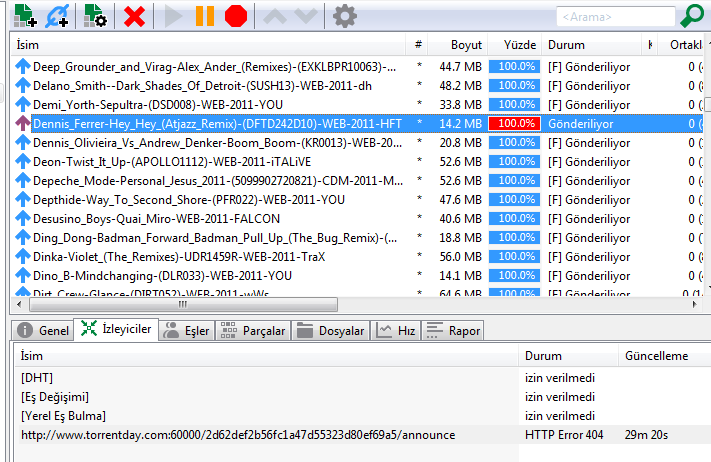Open the Dosyalar tab
Screen dimensions: 711x462
331,331
